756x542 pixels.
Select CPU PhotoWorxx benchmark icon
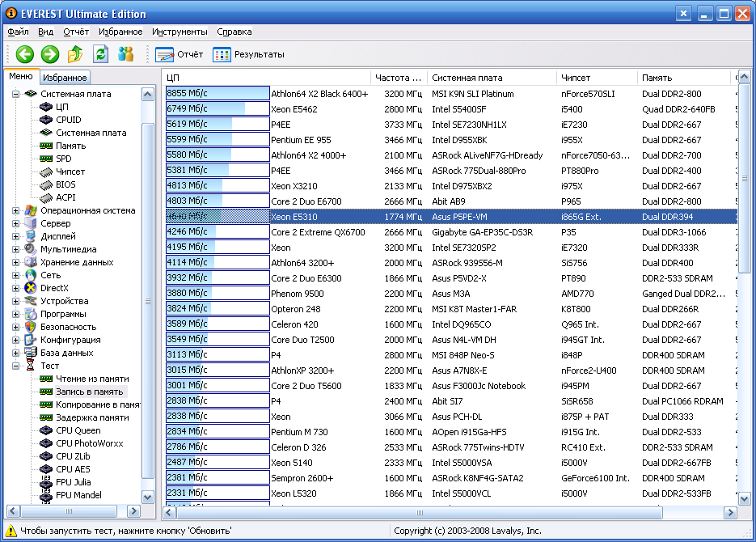(x=46, y=443)
